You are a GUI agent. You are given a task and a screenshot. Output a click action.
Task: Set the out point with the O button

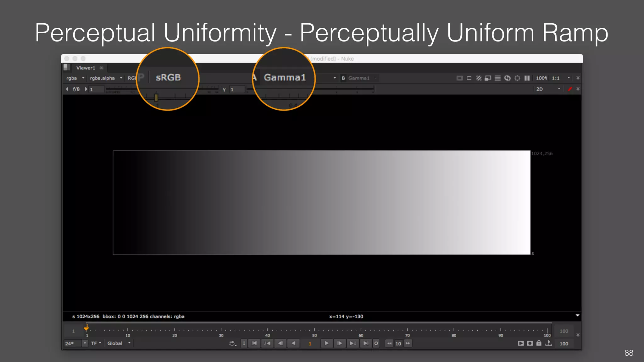(376, 343)
